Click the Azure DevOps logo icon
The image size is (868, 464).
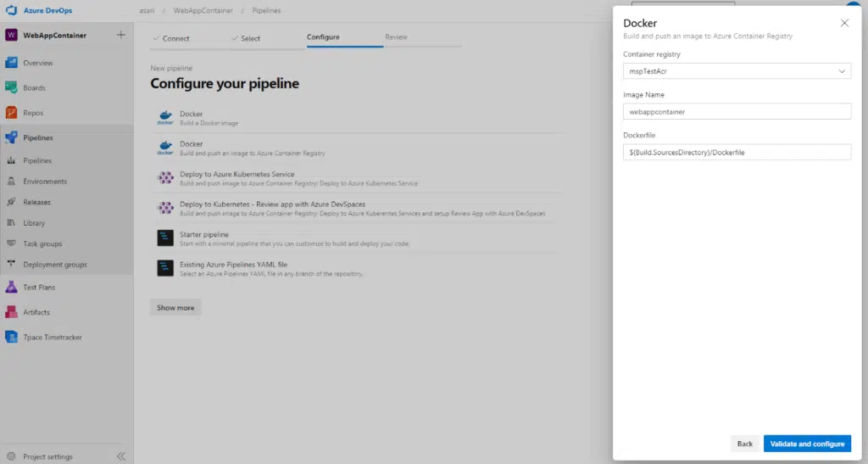11,10
